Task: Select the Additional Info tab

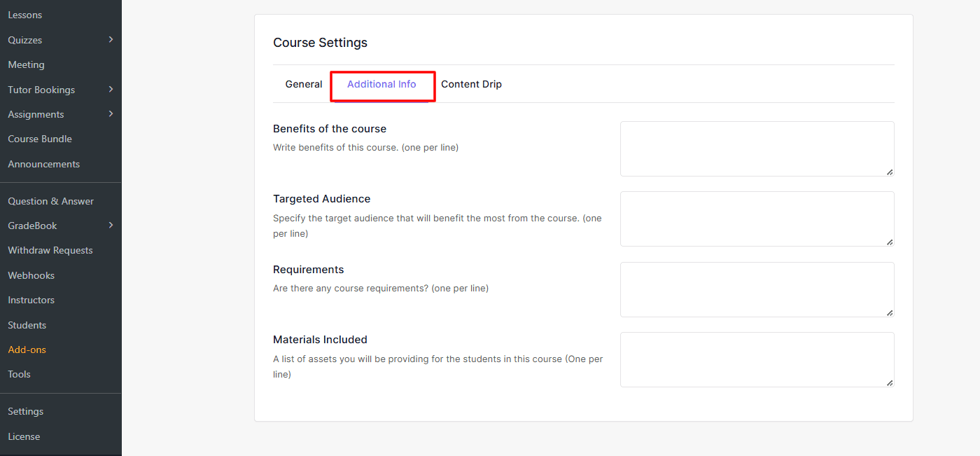Action: (381, 85)
